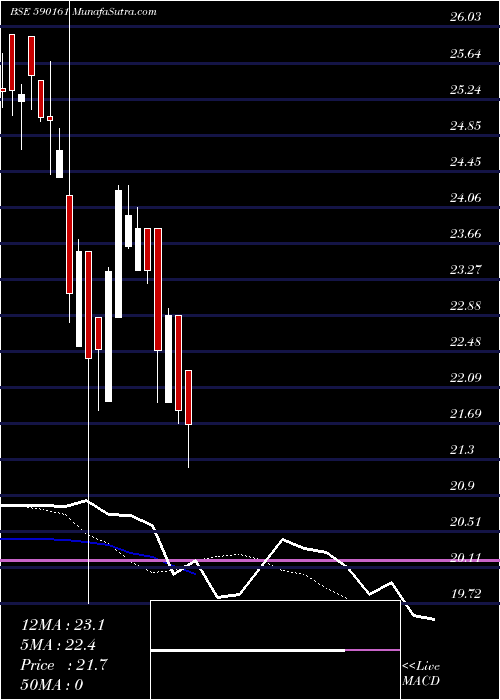Click the 12MA : 23.1 readout
Image resolution: width=500 pixels, height=700 pixels.
pos(63,625)
